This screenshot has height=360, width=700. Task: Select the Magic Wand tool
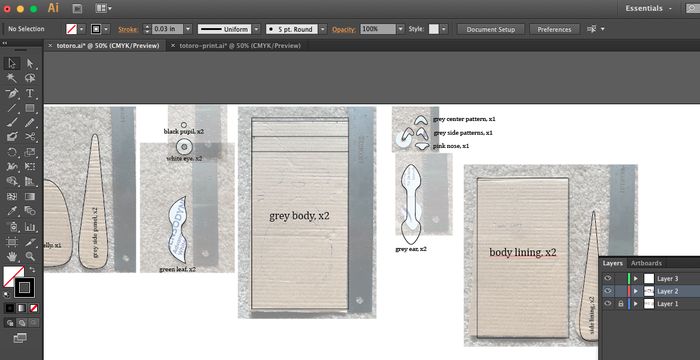[12, 78]
